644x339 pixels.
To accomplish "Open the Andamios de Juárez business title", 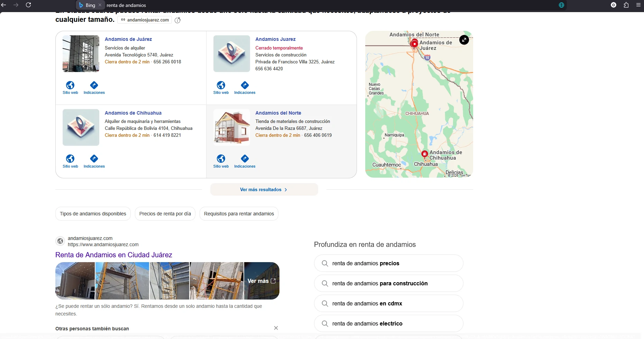I will (x=128, y=39).
